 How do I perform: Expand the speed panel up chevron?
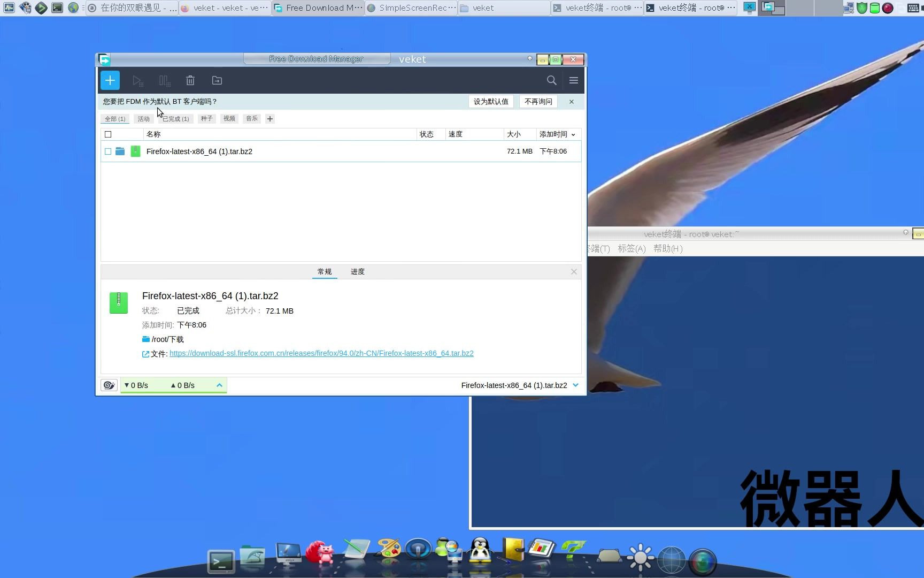coord(219,385)
